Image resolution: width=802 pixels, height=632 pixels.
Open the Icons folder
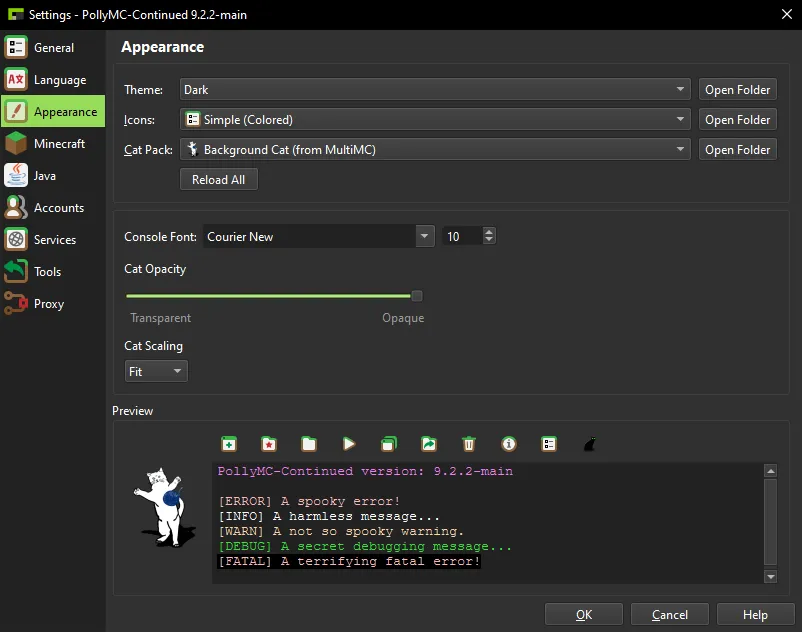[x=737, y=120]
